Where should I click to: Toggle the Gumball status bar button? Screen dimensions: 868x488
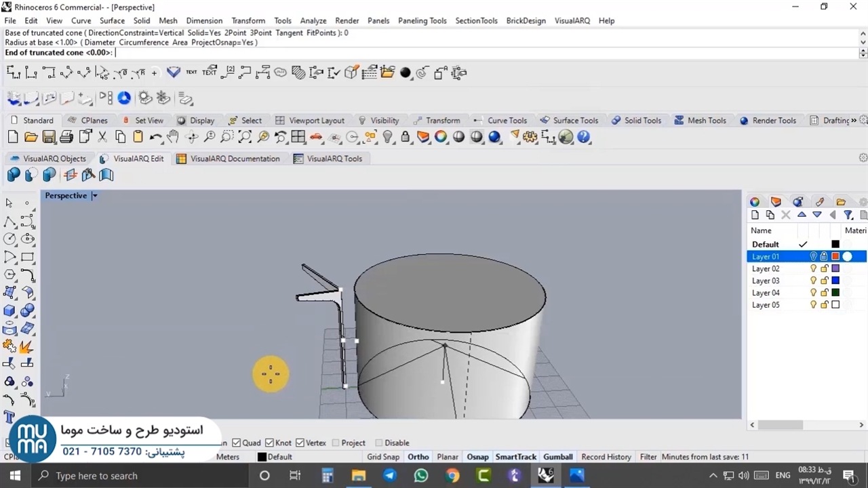click(x=557, y=457)
